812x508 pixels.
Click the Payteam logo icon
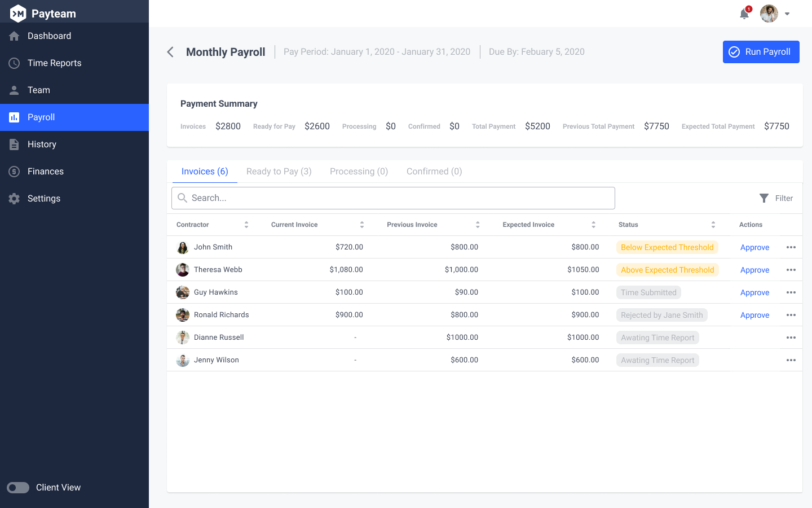click(x=18, y=14)
